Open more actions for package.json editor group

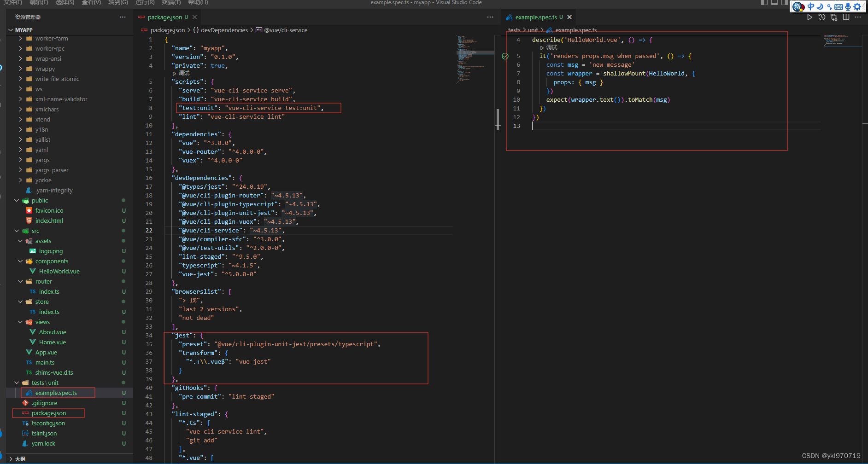(x=490, y=17)
